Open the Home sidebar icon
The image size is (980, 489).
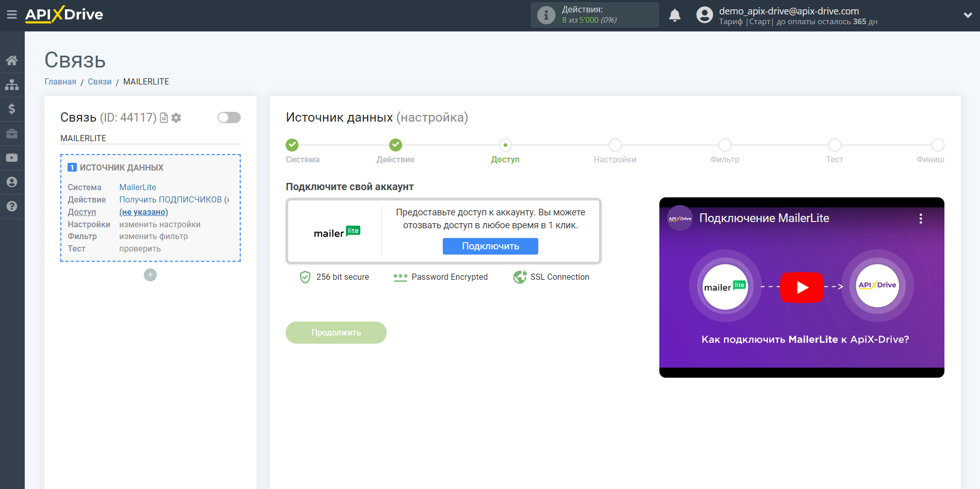12,60
